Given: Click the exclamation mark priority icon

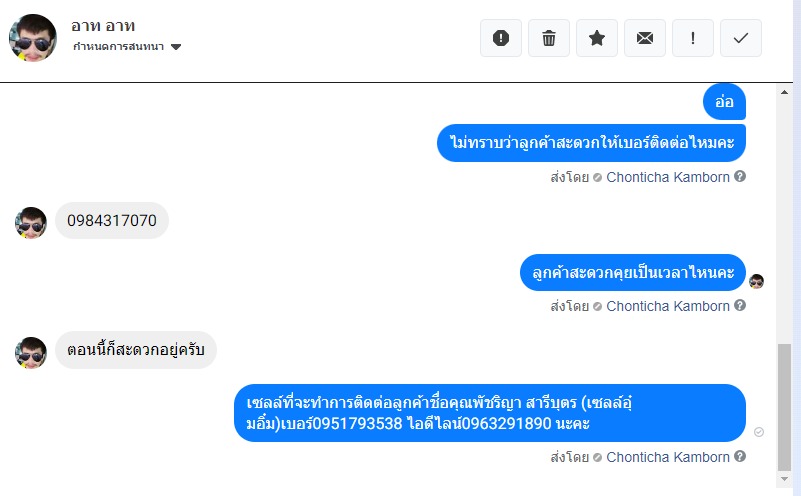Looking at the screenshot, I should click(693, 38).
